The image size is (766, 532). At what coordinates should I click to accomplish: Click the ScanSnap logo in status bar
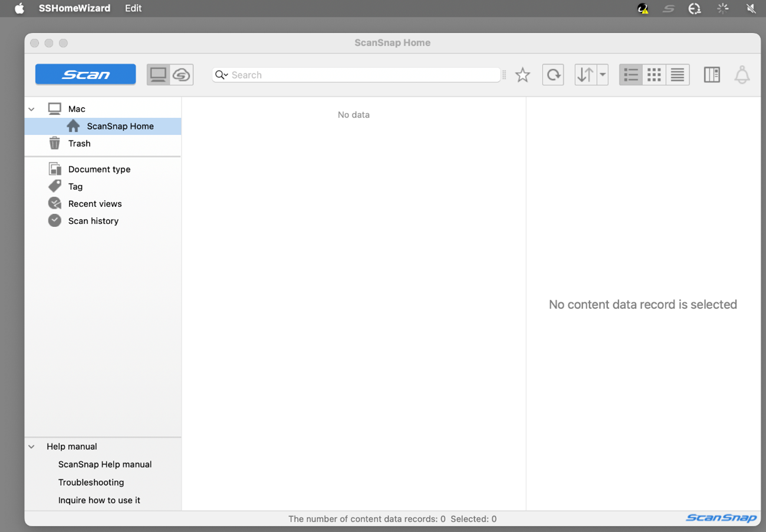point(721,518)
